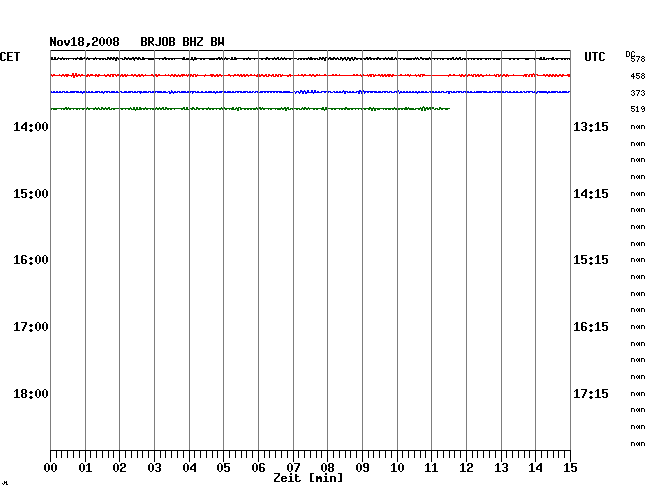Click the DC column header
The height and width of the screenshot is (494, 650).
630,54
